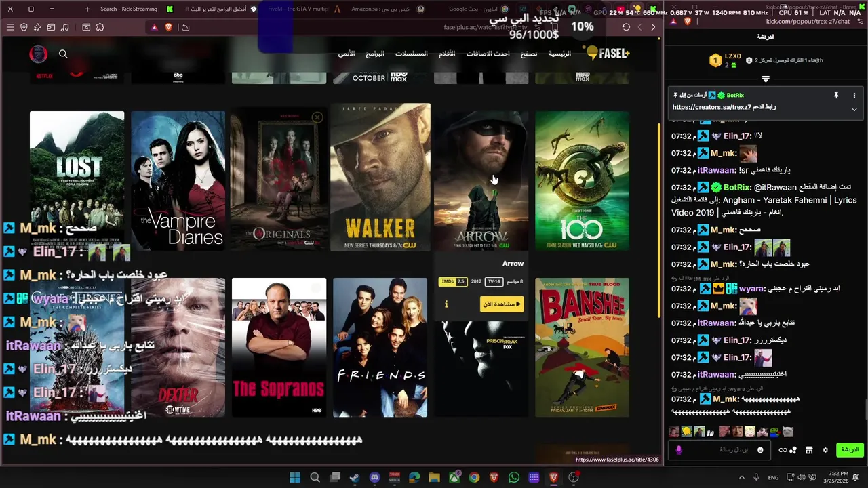Open Steam from the taskbar
Image resolution: width=868 pixels, height=488 pixels.
(355, 478)
